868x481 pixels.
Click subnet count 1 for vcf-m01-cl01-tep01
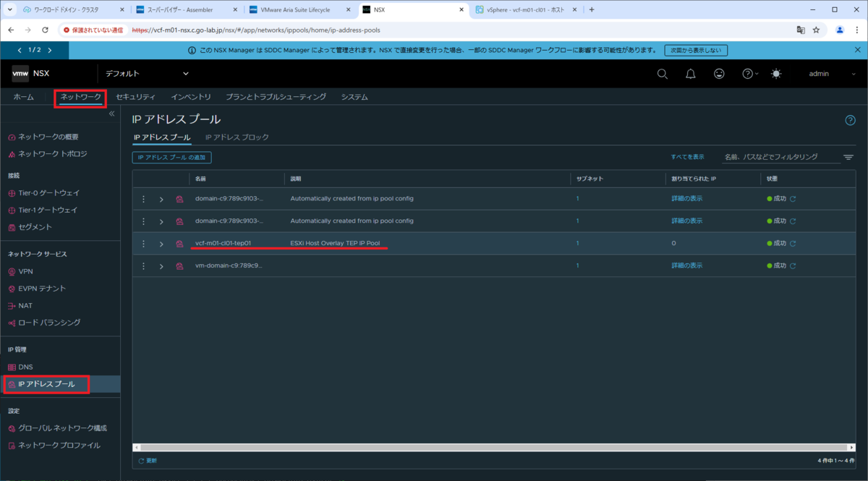click(577, 243)
